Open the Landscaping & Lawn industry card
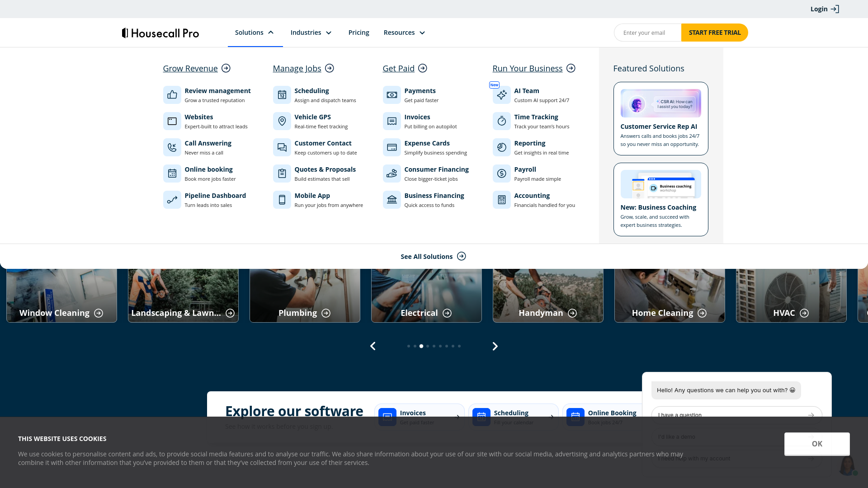Viewport: 868px width, 488px height. (x=183, y=296)
